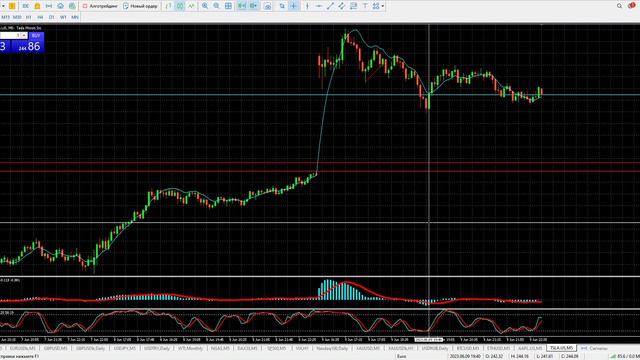Open the Market Watch toolbar icon
Image resolution: width=640 pixels, height=360 pixels.
(x=25, y=6)
